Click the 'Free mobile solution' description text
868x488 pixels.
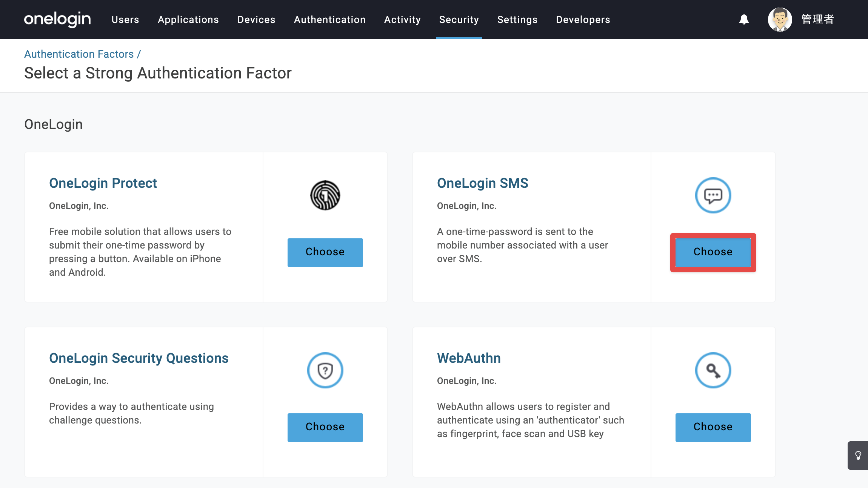pos(140,252)
